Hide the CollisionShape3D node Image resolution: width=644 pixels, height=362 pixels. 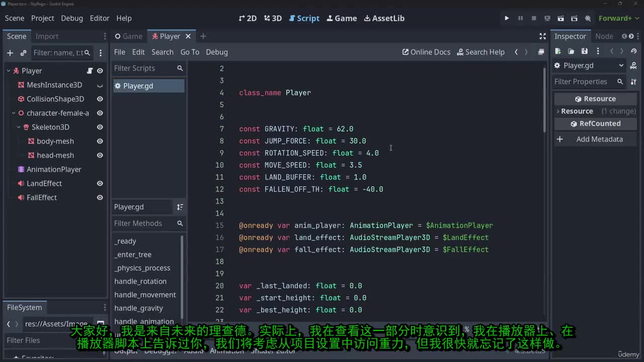100,99
